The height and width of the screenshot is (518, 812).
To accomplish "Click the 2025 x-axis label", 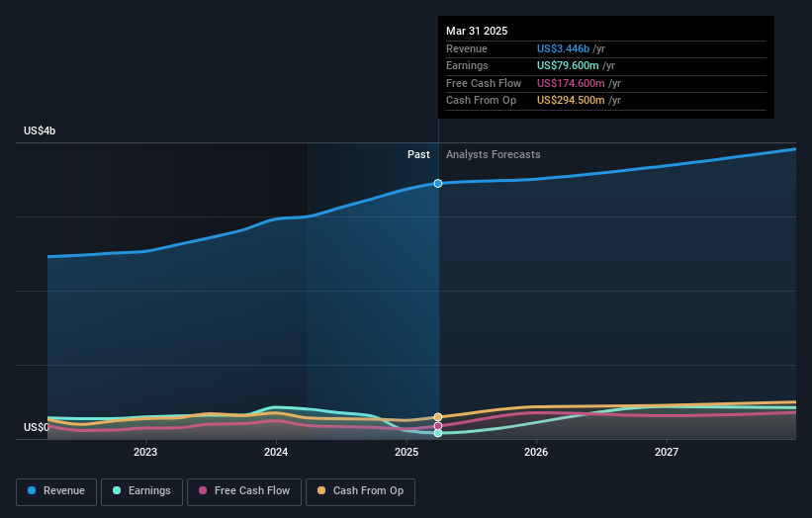I will coord(406,453).
